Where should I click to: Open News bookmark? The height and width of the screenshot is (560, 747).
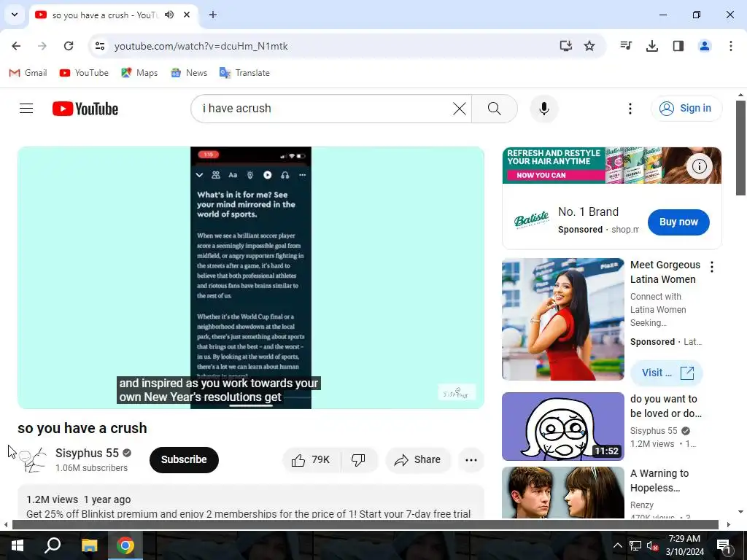(x=189, y=73)
